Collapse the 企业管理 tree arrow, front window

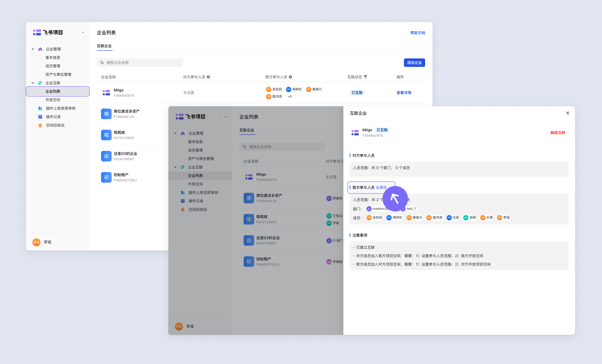click(175, 133)
